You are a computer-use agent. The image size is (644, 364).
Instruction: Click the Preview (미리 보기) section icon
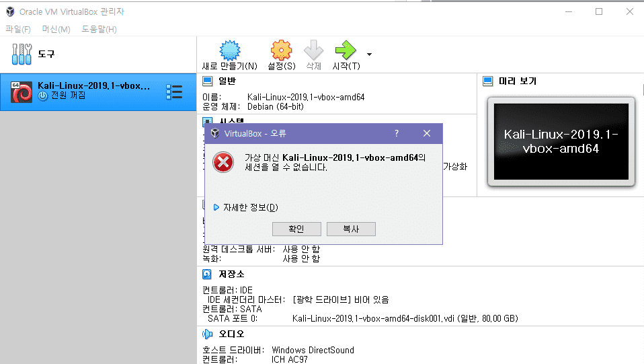coord(487,81)
